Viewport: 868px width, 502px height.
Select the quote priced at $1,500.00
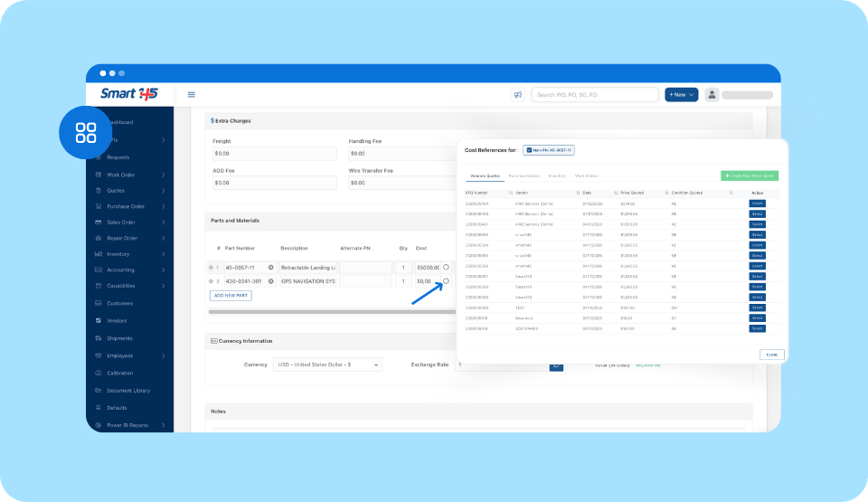click(x=758, y=224)
